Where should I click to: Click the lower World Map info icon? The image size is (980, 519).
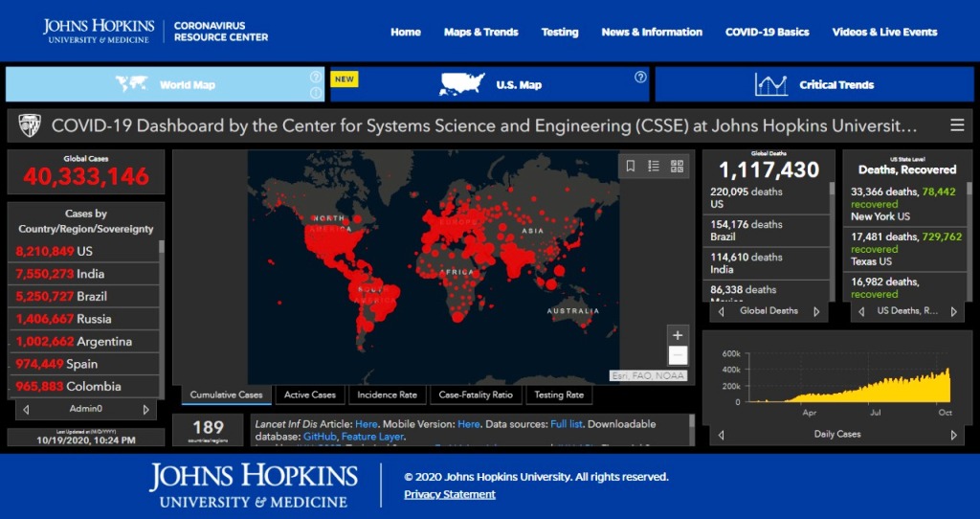pyautogui.click(x=316, y=93)
